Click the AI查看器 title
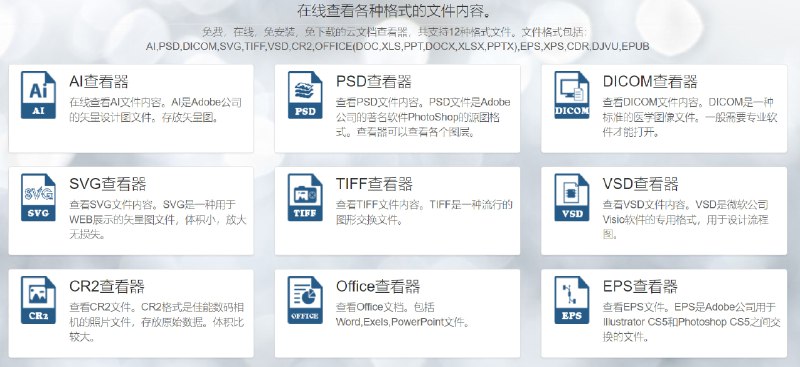The width and height of the screenshot is (800, 367). 99,81
